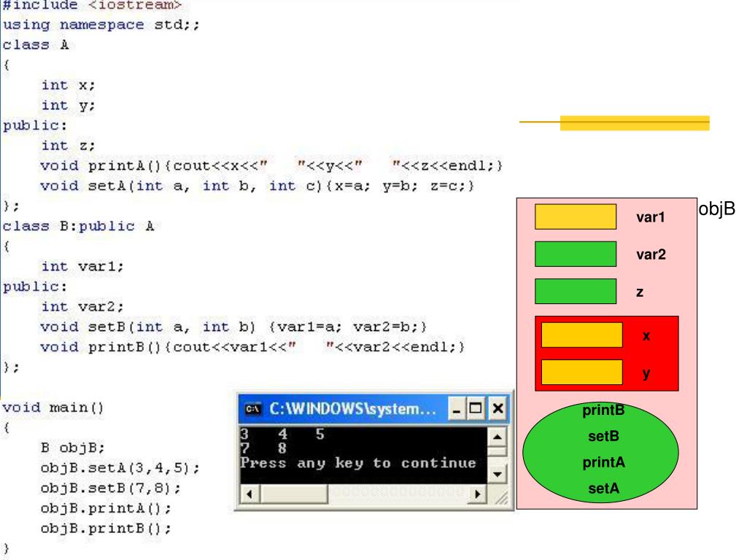Image resolution: width=747 pixels, height=560 pixels.
Task: Click the 'objB.setA(3,4,5);' line
Action: pos(120,467)
